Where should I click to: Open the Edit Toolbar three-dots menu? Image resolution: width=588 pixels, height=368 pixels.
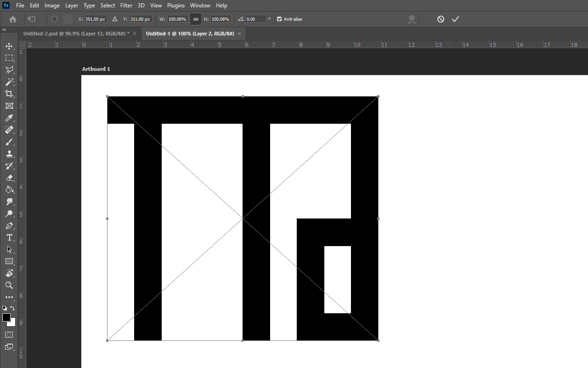(x=9, y=297)
